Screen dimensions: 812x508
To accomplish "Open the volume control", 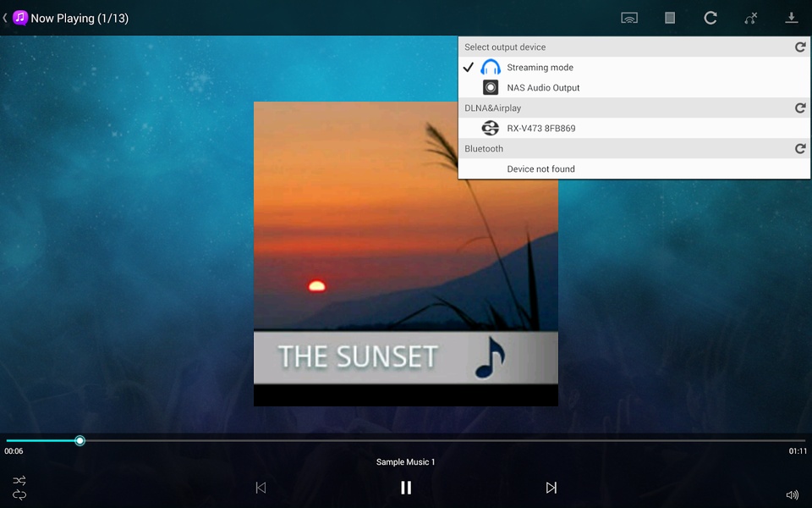I will (792, 495).
